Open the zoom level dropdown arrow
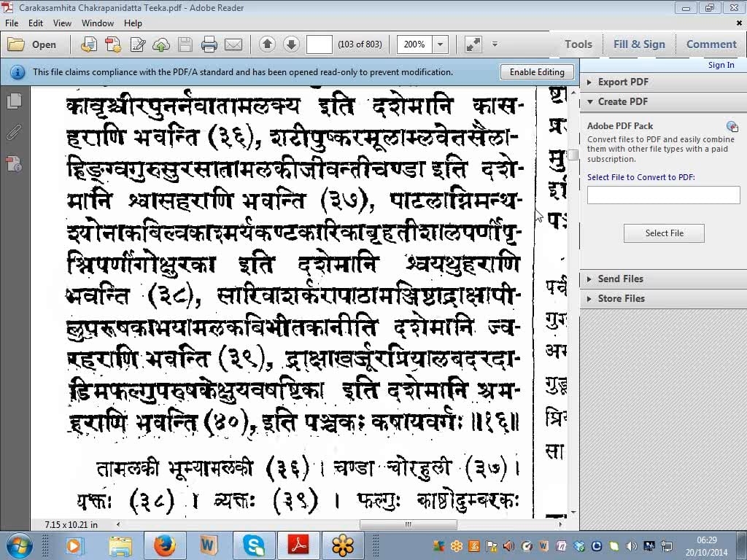This screenshot has height=560, width=747. (x=440, y=44)
